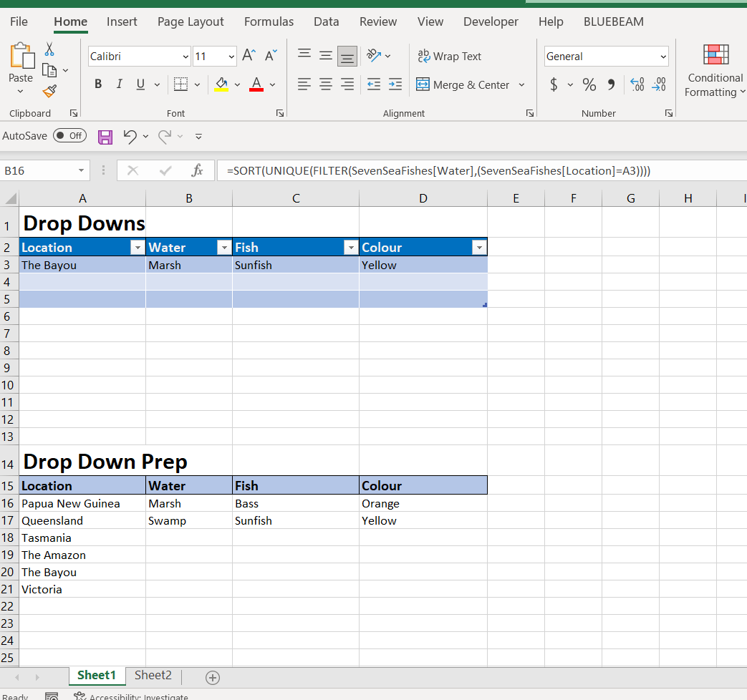Screen dimensions: 747x700
Task: Open the File tab
Action: coord(19,21)
